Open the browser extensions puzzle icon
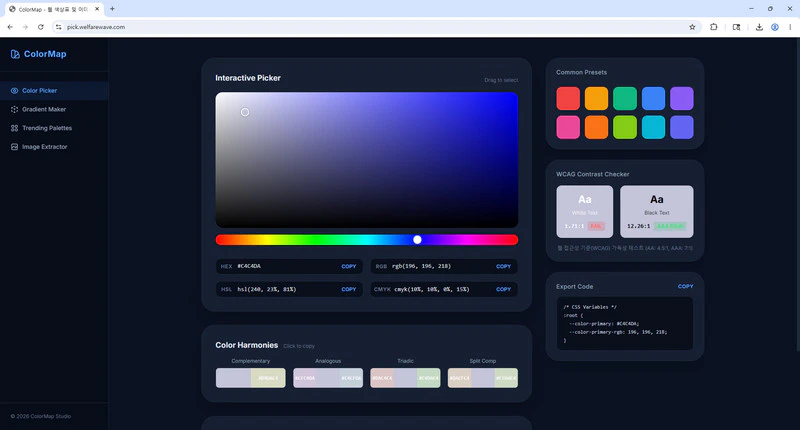Viewport: 800px width, 430px height. click(x=714, y=27)
